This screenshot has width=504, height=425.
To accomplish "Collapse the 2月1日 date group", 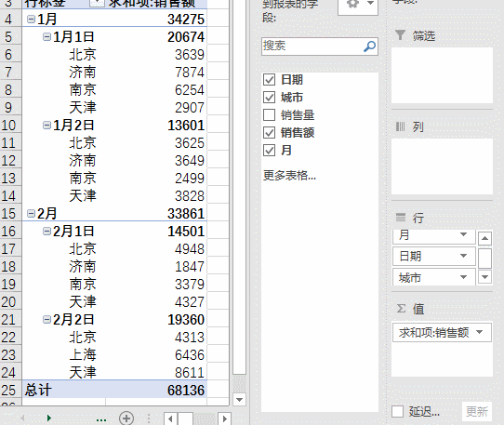I will click(x=46, y=232).
